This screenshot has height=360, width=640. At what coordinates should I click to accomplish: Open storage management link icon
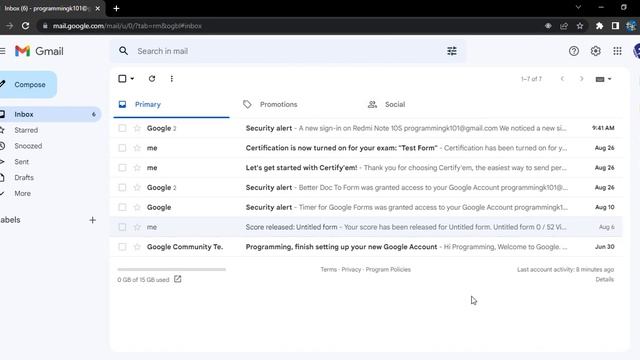178,279
